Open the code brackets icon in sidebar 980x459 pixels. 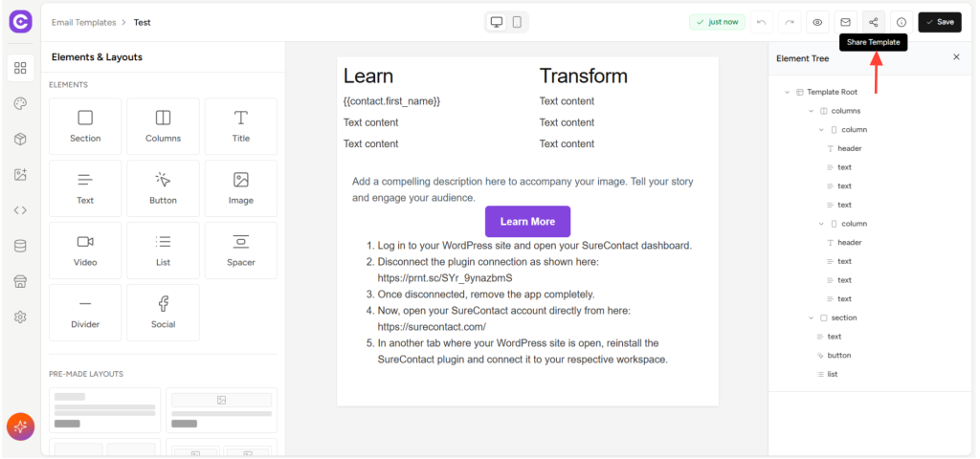(x=20, y=210)
